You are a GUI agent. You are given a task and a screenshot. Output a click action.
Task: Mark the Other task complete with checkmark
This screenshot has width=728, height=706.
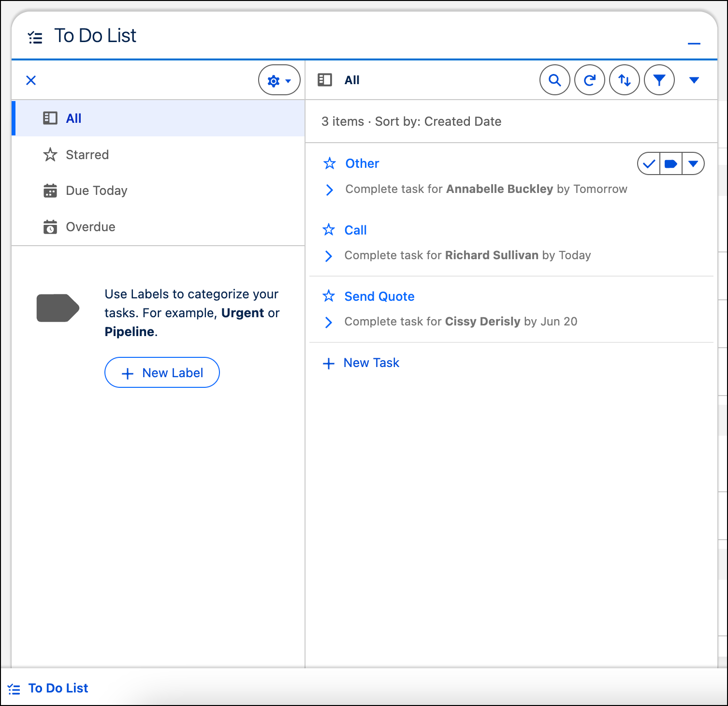pos(649,164)
